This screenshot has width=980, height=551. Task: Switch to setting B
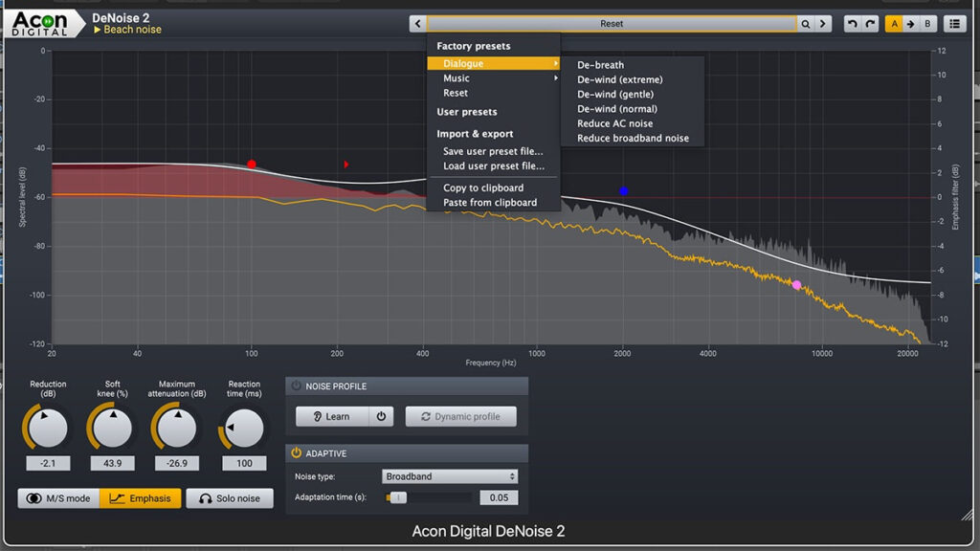927,24
